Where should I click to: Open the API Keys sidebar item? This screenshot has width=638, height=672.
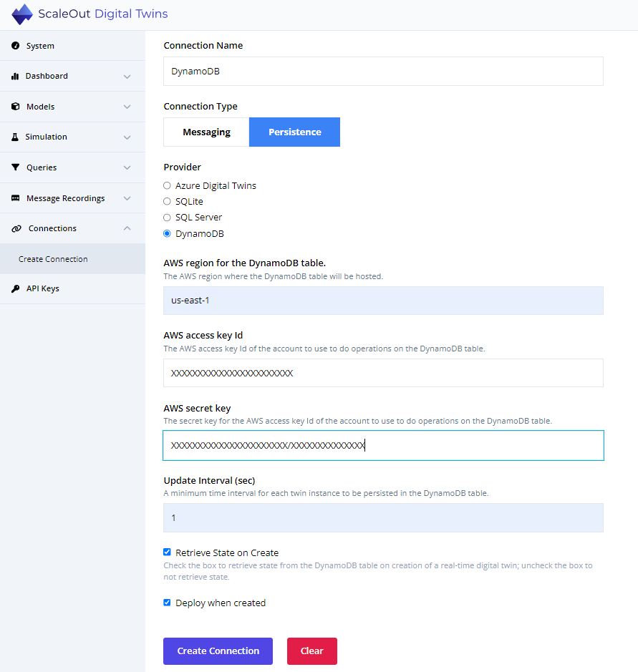coord(72,288)
